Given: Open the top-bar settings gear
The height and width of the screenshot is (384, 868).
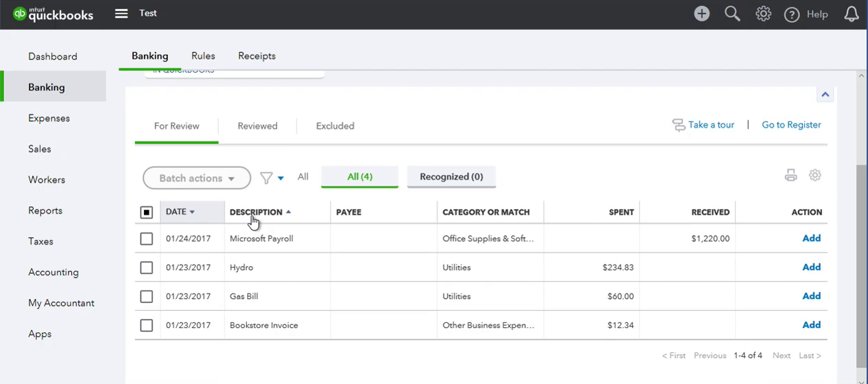Looking at the screenshot, I should point(763,14).
